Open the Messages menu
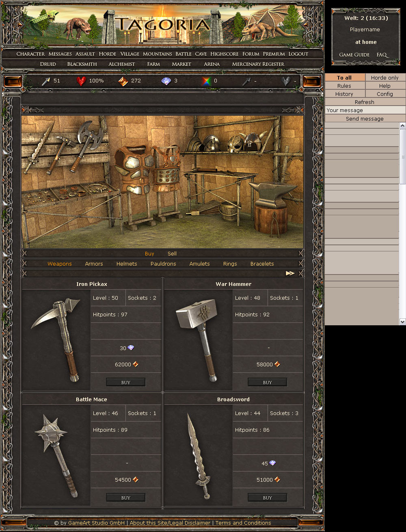This screenshot has width=406, height=532. tap(60, 54)
